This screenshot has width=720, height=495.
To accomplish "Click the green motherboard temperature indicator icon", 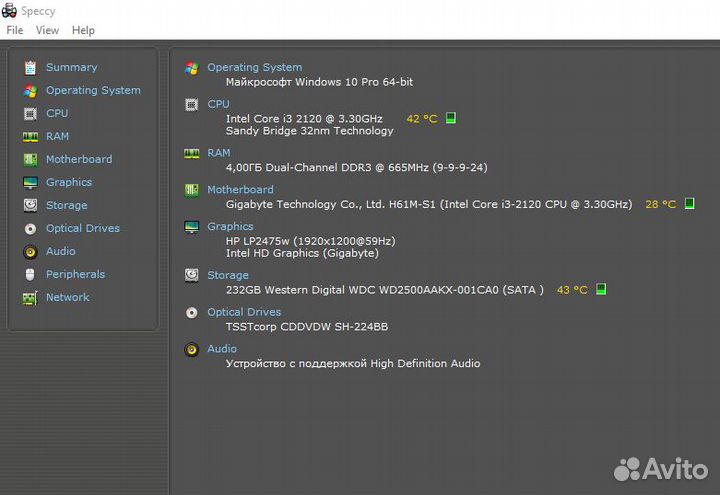I will [x=689, y=203].
